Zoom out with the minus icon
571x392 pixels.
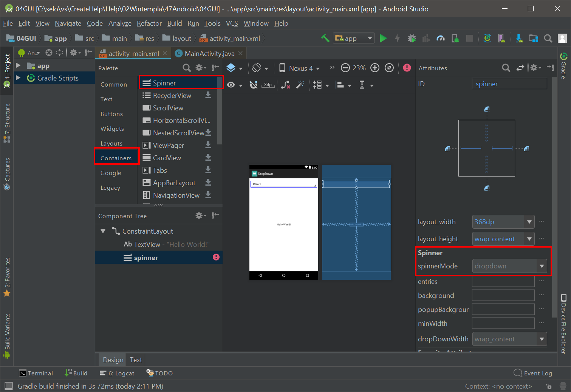345,68
